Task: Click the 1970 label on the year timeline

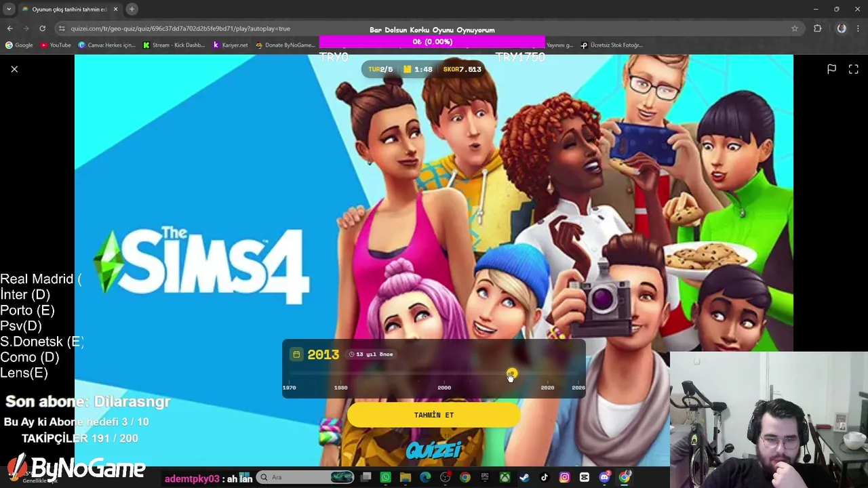Action: coord(290,388)
